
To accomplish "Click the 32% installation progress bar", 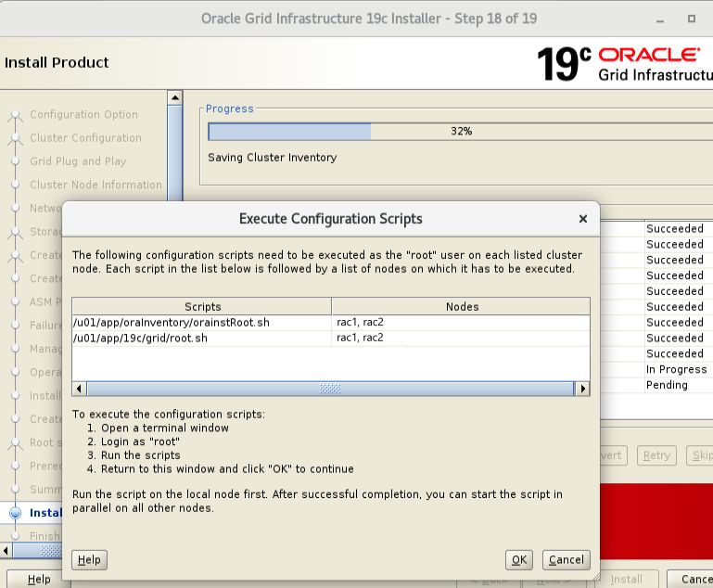I will click(x=461, y=132).
